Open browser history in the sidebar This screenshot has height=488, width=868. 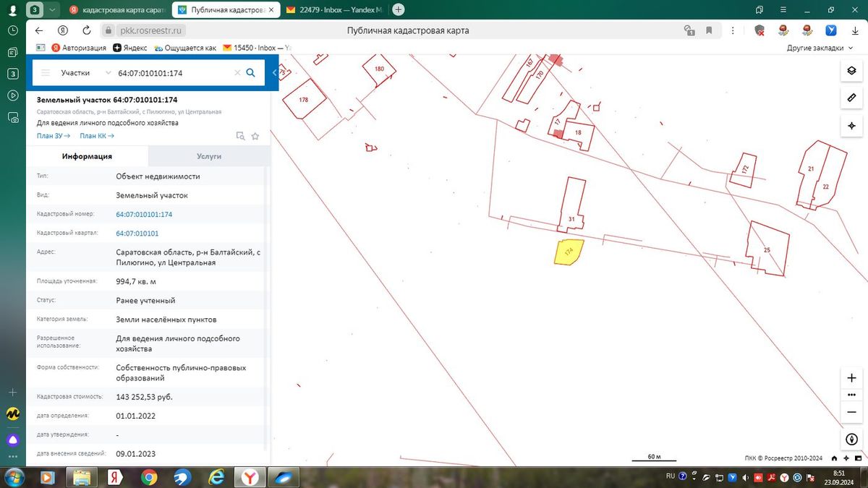(x=12, y=31)
